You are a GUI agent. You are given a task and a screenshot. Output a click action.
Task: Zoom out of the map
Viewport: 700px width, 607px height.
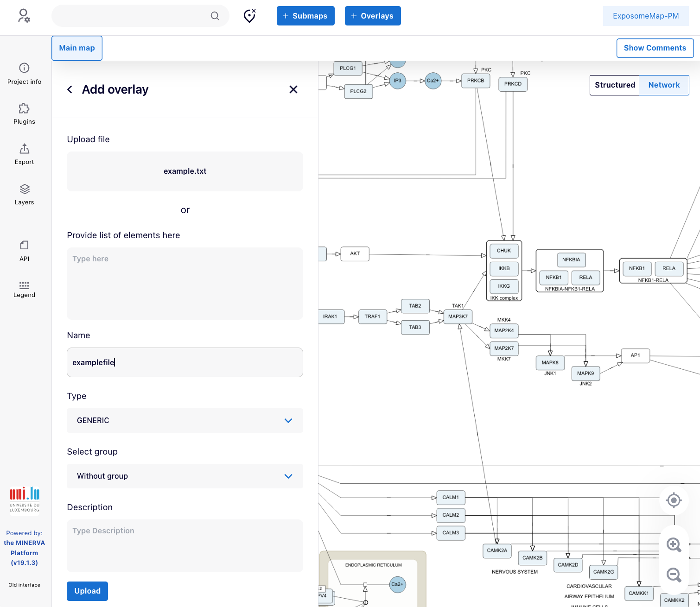pyautogui.click(x=674, y=575)
